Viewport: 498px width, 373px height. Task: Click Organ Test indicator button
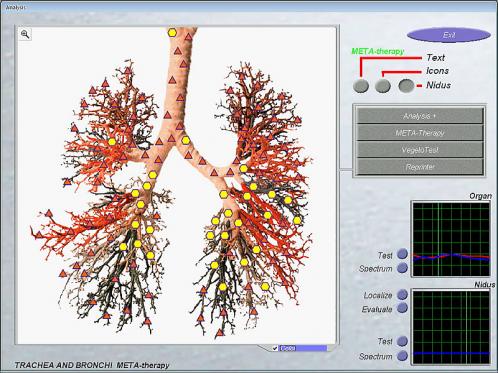point(402,254)
